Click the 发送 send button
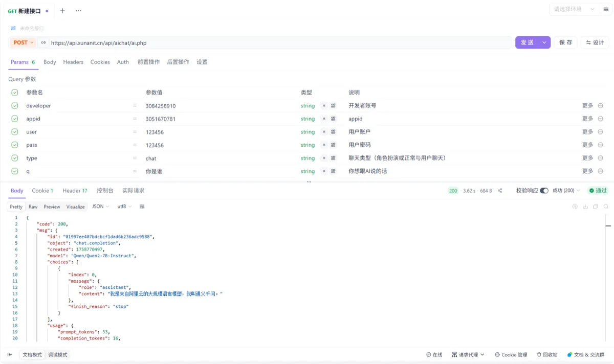The height and width of the screenshot is (364, 614). [x=527, y=42]
